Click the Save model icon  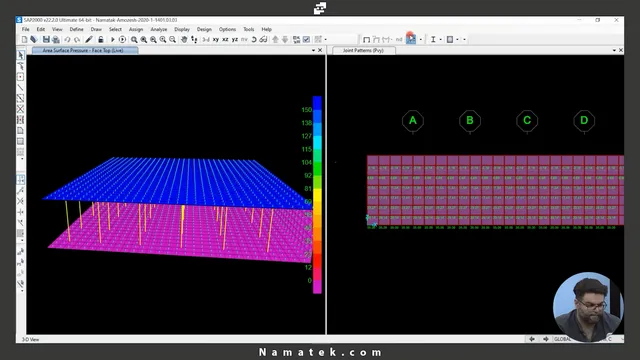[x=46, y=40]
